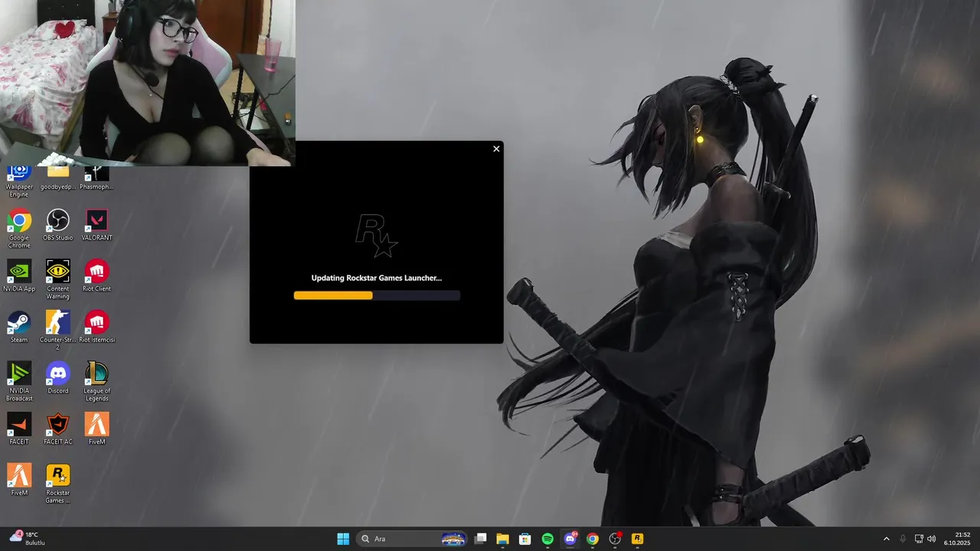Expand the hidden system tray icons chevron
The image size is (980, 551).
click(887, 539)
